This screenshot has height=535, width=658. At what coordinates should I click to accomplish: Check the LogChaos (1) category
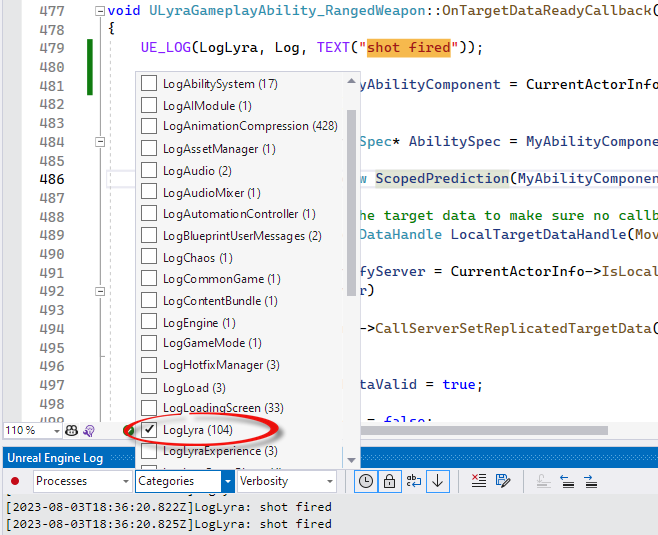(x=149, y=256)
